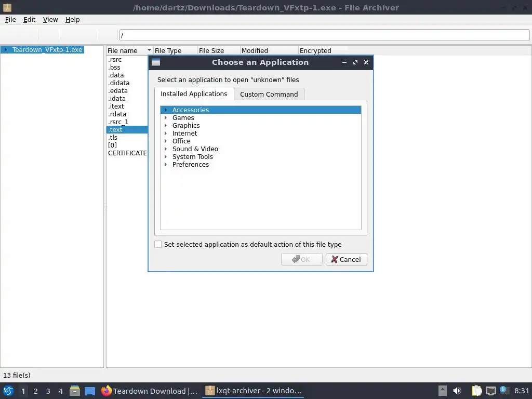The height and width of the screenshot is (399, 532).
Task: Expand the Preferences category
Action: click(x=166, y=165)
